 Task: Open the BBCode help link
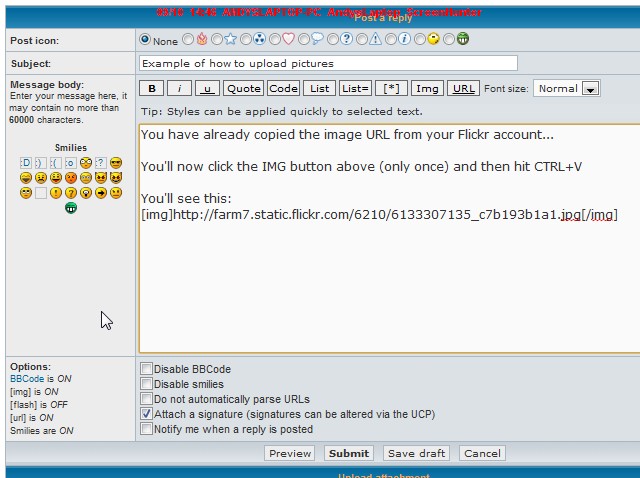pos(26,379)
